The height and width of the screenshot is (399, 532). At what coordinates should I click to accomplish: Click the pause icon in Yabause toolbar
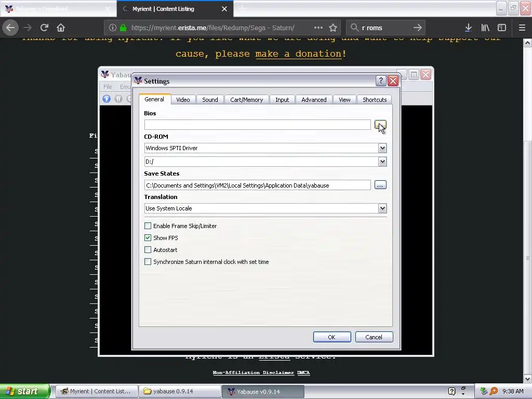tap(118, 99)
